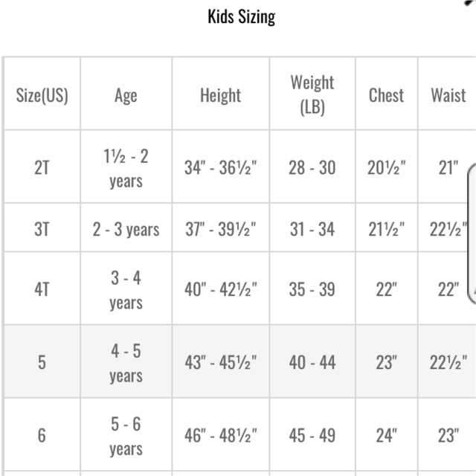This screenshot has width=476, height=476.
Task: Click the 46" - 48½" height cell
Action: click(220, 435)
